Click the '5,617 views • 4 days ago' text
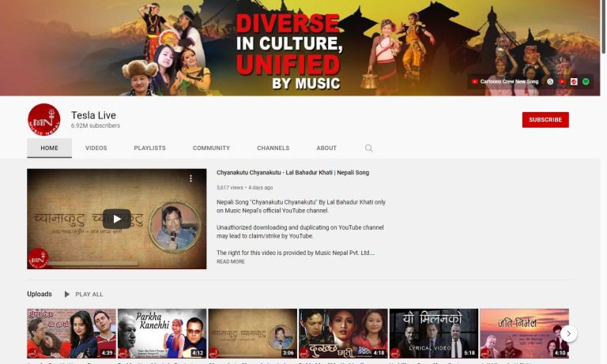This screenshot has width=607, height=364. [x=245, y=188]
